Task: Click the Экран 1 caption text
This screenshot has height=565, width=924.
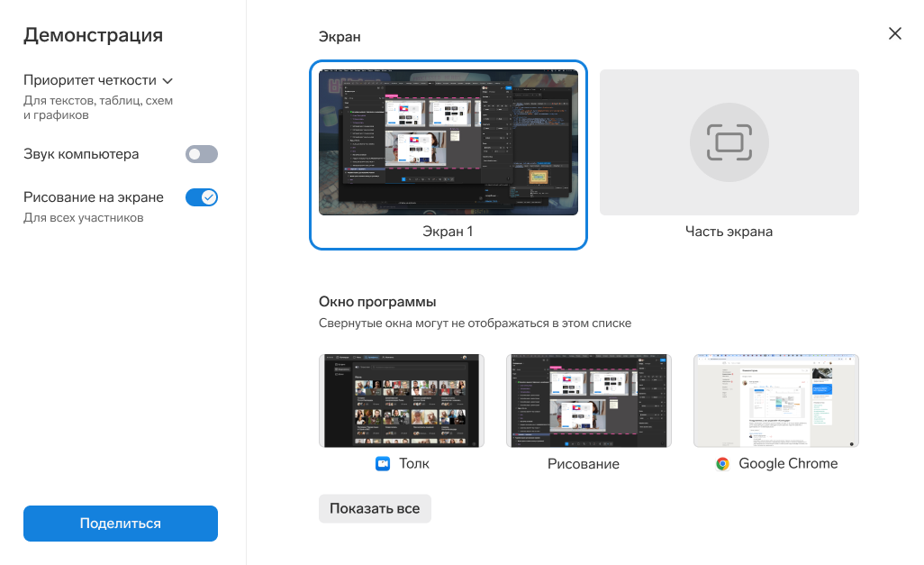Action: (448, 232)
